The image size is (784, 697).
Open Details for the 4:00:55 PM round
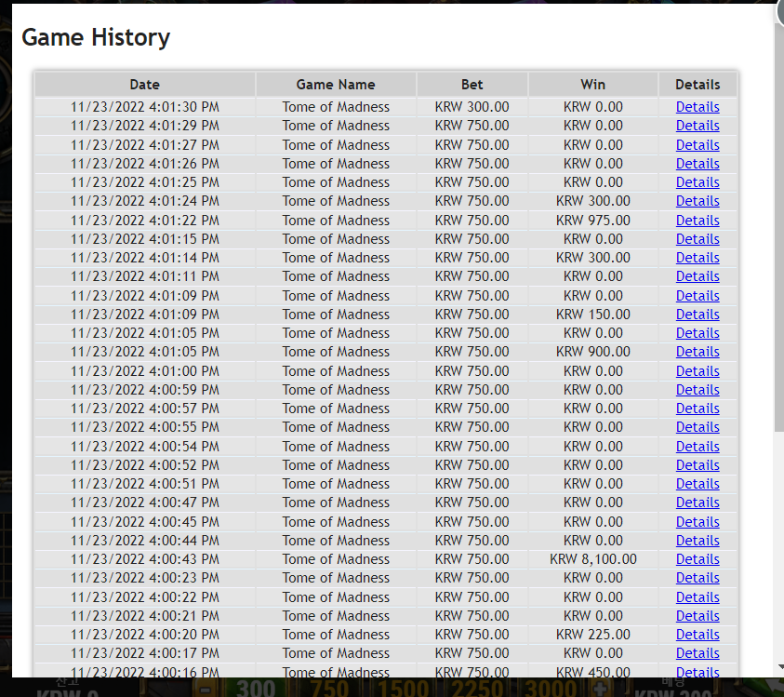click(697, 427)
